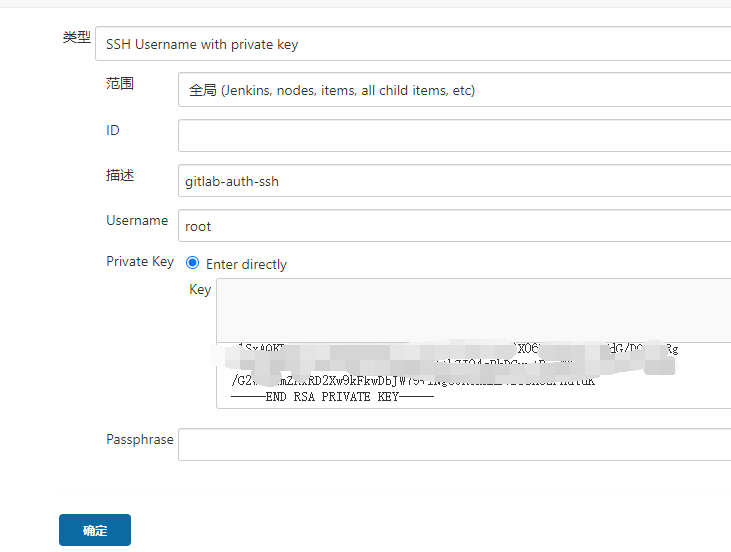Expand the 范围 scope dropdown

454,90
